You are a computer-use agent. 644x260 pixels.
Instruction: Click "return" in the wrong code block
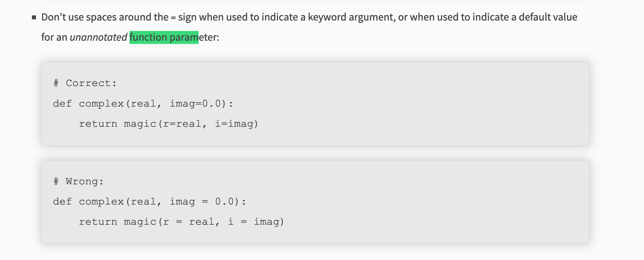click(98, 222)
